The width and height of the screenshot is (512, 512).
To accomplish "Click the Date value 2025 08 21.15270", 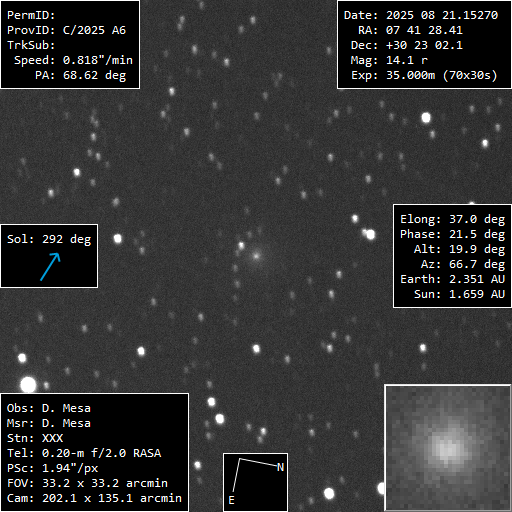I will click(x=442, y=15).
